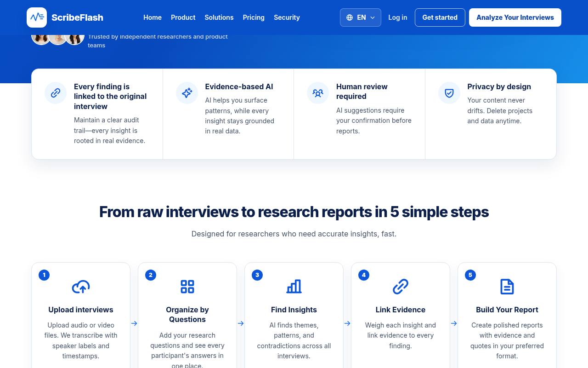
Task: Click the 'Link Evidence' step title
Action: pos(401,310)
